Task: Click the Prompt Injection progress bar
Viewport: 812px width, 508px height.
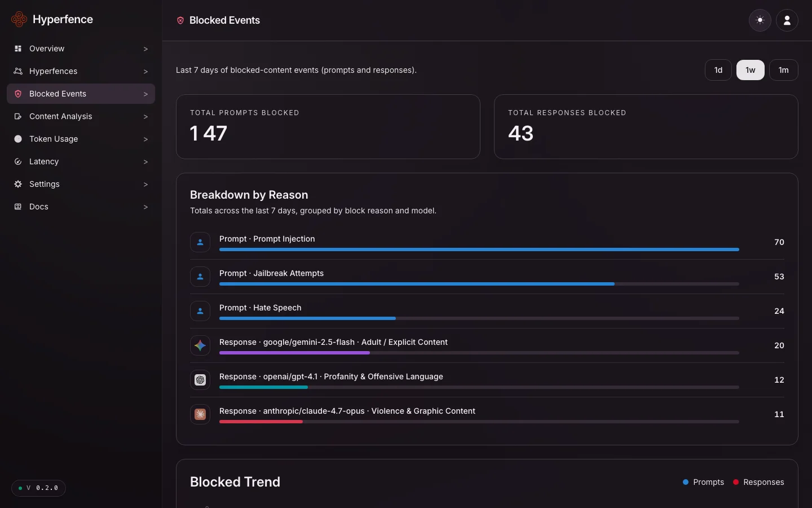Action: pyautogui.click(x=479, y=249)
